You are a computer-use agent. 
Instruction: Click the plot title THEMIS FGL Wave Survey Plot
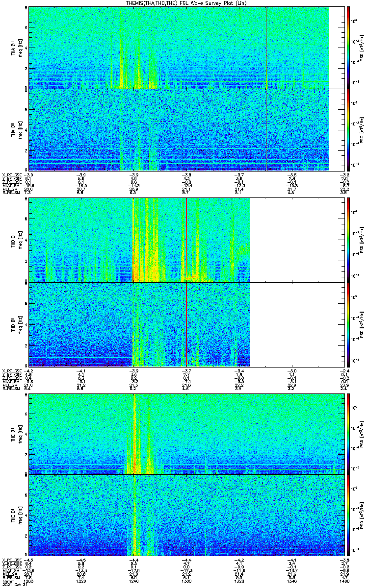[x=185, y=3]
